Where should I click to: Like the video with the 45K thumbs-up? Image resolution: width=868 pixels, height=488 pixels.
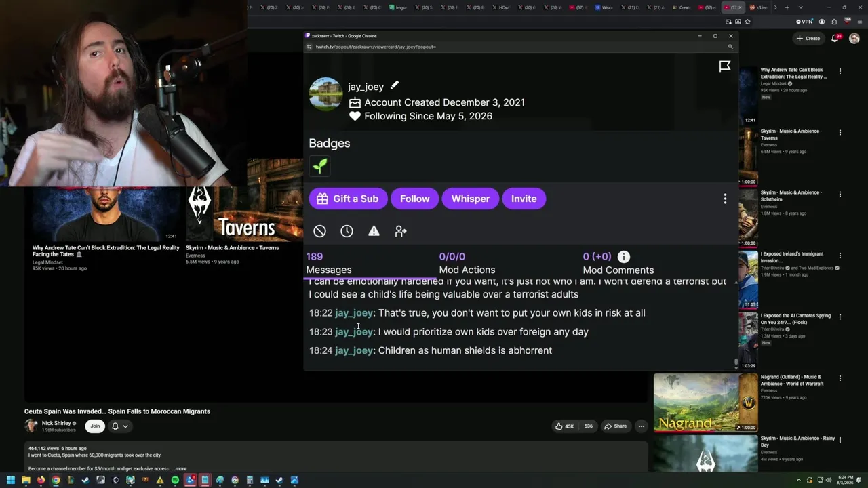(x=564, y=426)
